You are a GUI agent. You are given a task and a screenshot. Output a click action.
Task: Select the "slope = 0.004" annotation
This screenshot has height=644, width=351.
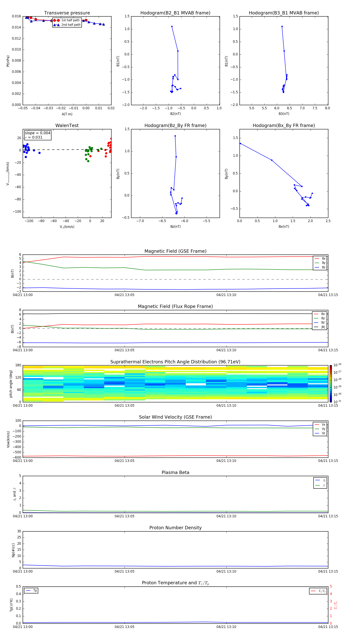pyautogui.click(x=37, y=133)
